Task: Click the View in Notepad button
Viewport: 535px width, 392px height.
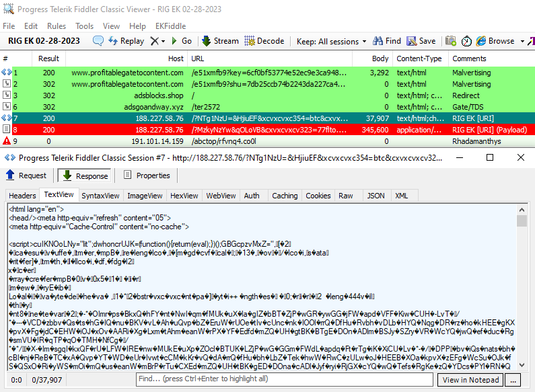Action: click(x=471, y=380)
